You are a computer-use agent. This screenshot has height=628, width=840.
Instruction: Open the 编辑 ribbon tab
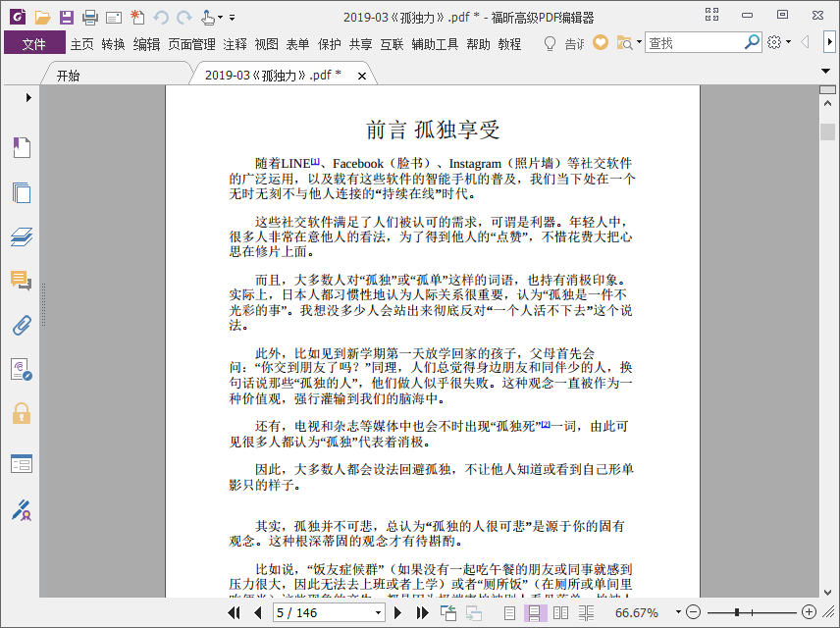click(146, 44)
